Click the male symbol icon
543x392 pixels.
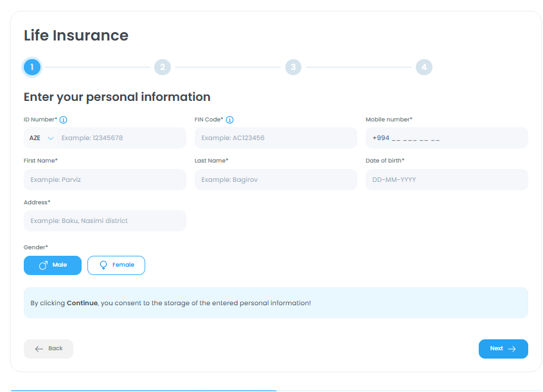(x=44, y=265)
